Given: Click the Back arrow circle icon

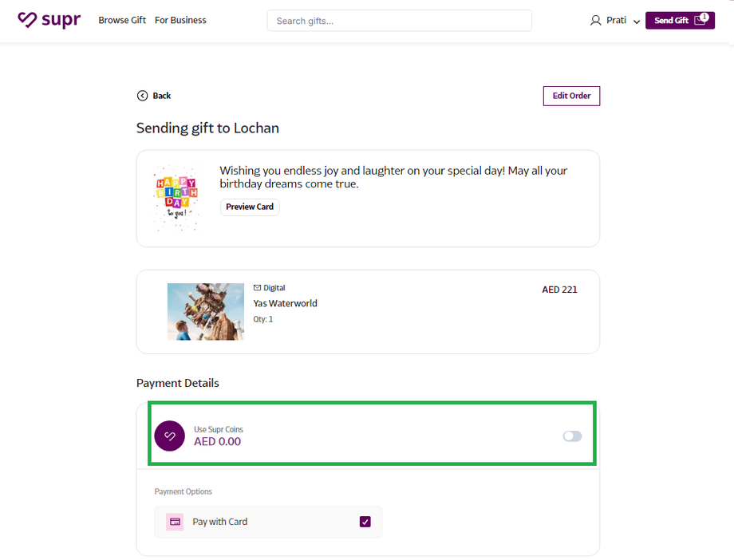Looking at the screenshot, I should 142,96.
